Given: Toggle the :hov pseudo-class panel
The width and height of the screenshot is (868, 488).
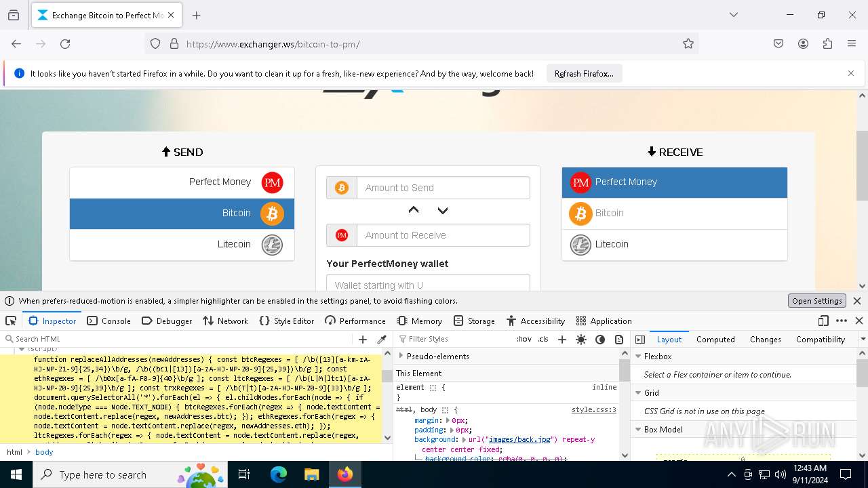Looking at the screenshot, I should click(x=524, y=339).
